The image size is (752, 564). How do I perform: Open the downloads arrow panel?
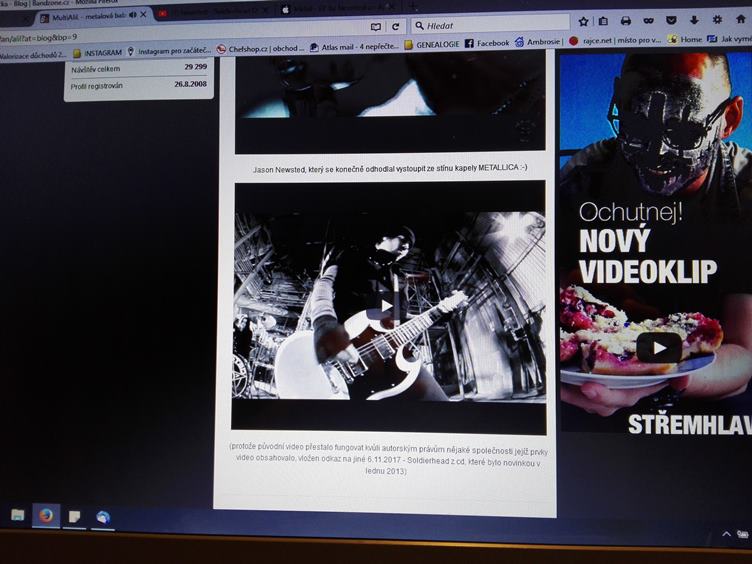click(x=694, y=20)
